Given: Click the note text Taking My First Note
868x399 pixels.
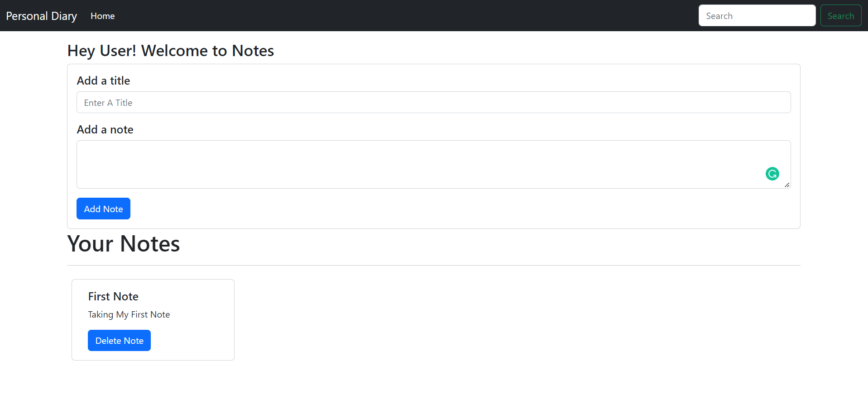Looking at the screenshot, I should 129,314.
